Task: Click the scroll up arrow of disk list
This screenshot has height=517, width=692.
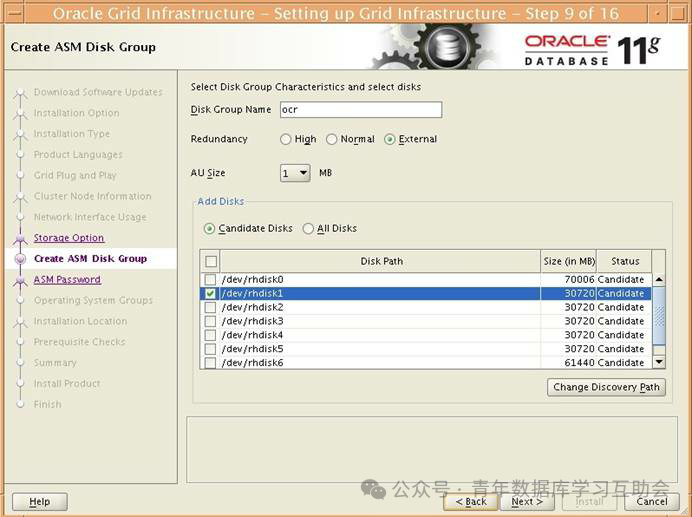Action: click(x=659, y=279)
